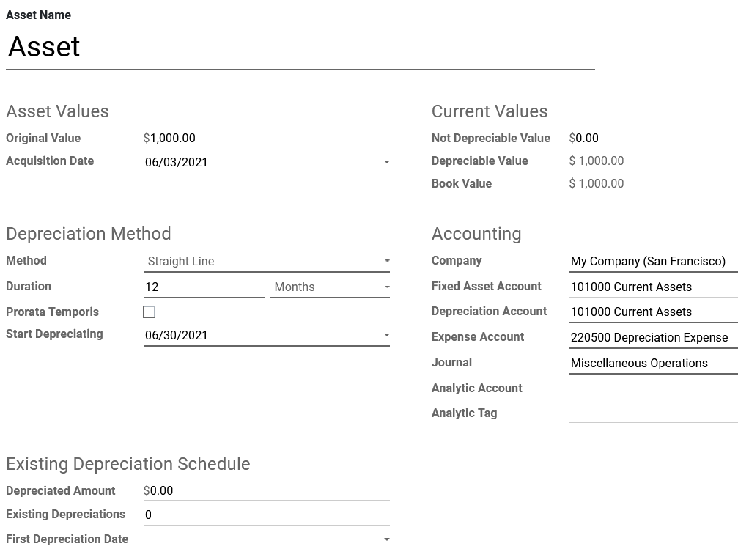Image resolution: width=738 pixels, height=560 pixels.
Task: Edit the Not Depreciable Value field
Action: (x=653, y=138)
